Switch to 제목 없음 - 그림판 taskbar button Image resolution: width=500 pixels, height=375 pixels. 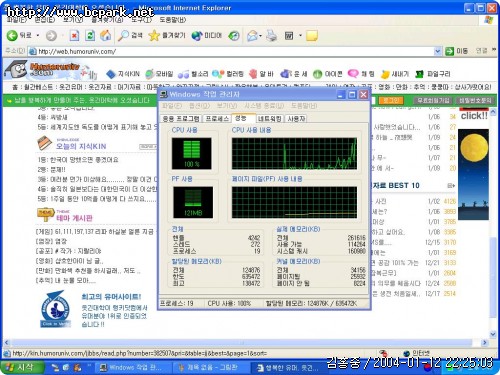[x=211, y=368]
